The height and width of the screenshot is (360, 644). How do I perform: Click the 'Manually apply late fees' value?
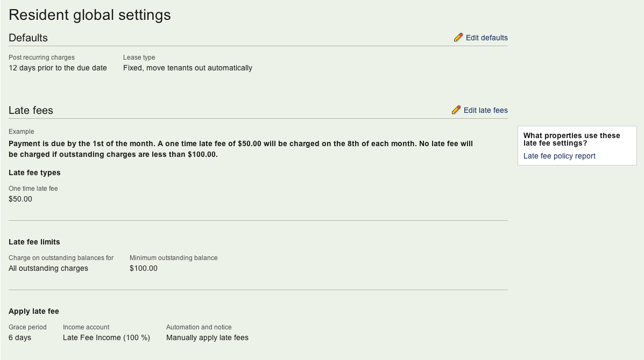click(207, 337)
